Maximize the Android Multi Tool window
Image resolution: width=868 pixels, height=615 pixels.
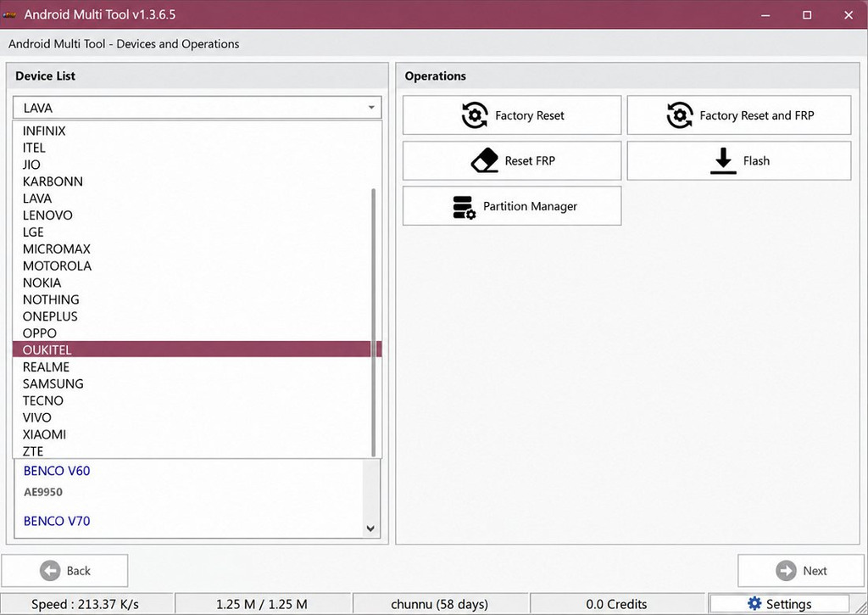tap(807, 15)
